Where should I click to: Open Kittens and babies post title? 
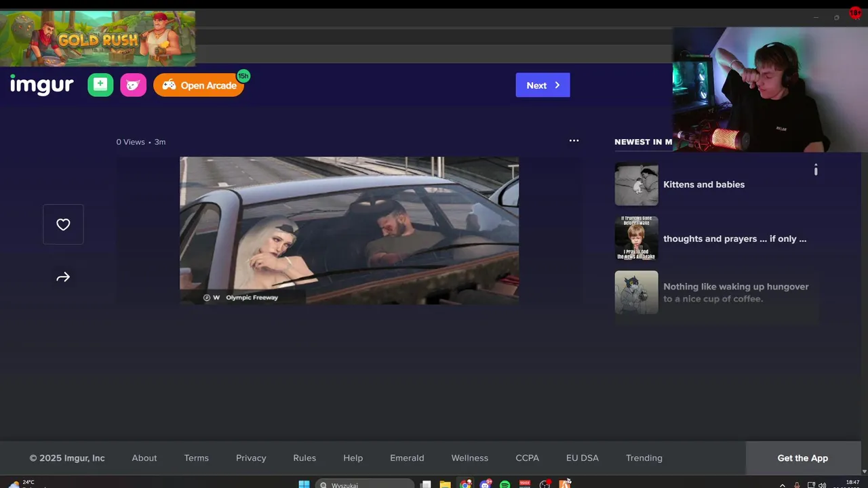click(704, 184)
